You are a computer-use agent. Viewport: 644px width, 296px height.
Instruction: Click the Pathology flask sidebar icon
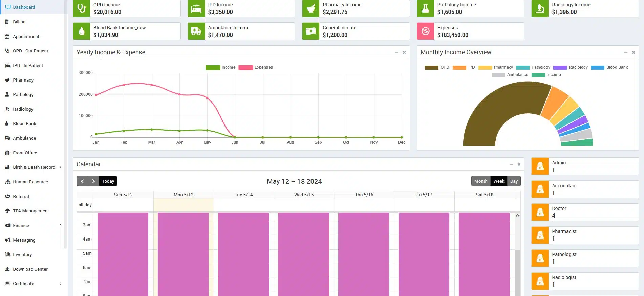tap(7, 94)
